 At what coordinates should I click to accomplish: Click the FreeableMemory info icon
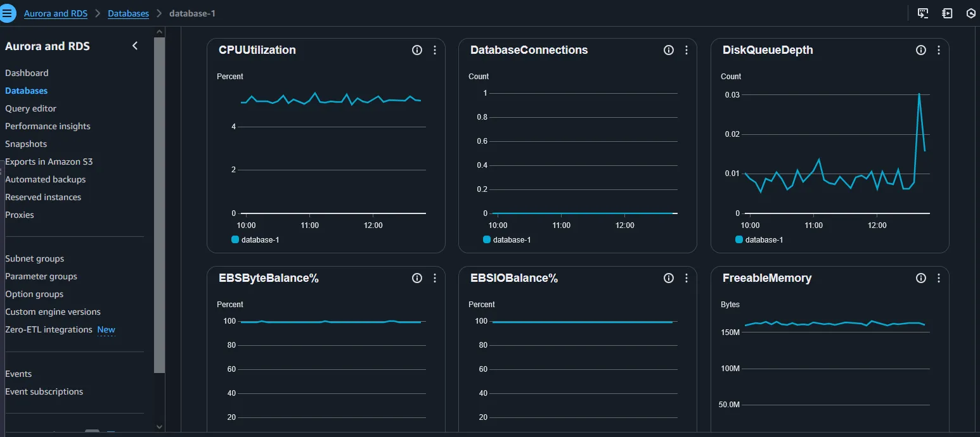pyautogui.click(x=921, y=278)
